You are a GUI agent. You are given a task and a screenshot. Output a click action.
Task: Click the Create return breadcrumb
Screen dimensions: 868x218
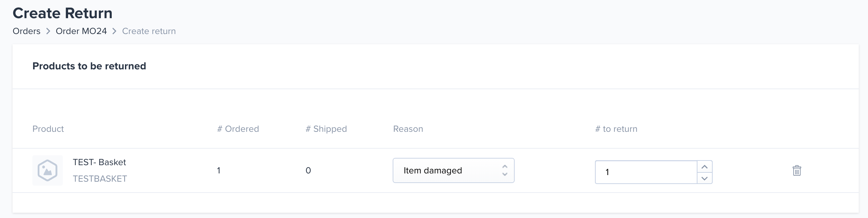149,31
